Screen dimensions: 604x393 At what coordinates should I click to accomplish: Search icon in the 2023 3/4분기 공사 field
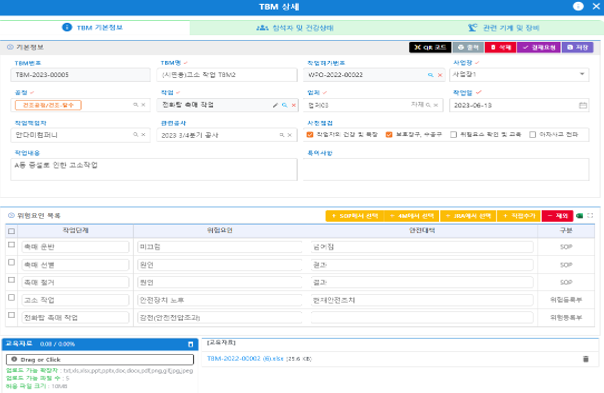pyautogui.click(x=282, y=135)
